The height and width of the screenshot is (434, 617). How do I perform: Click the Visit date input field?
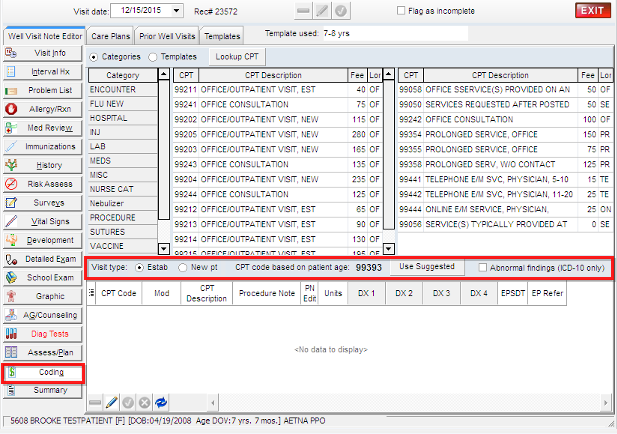pos(141,11)
